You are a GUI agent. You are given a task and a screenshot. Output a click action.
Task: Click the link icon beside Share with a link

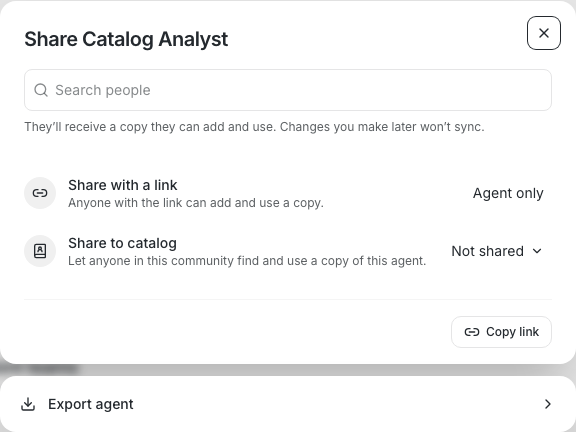pyautogui.click(x=40, y=193)
